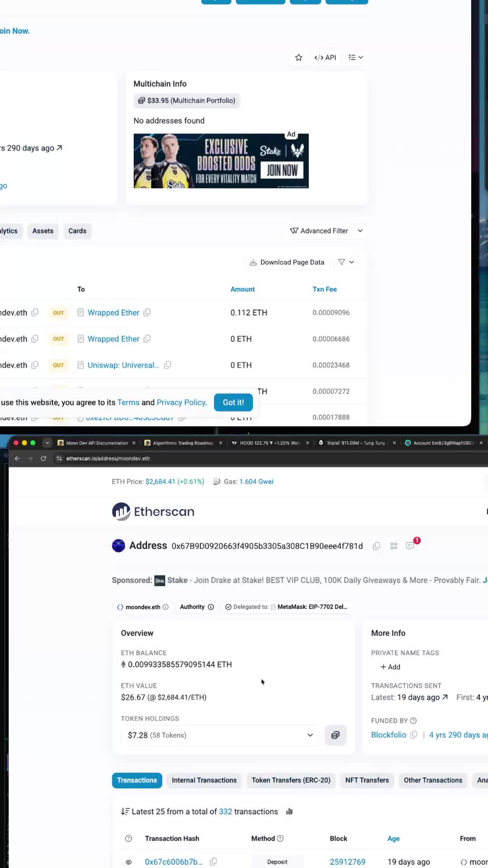The height and width of the screenshot is (868, 488).
Task: Add a private name tag
Action: click(x=390, y=667)
